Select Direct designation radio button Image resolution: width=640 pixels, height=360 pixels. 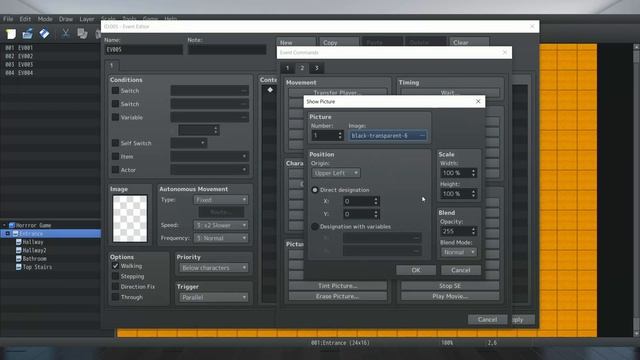315,190
